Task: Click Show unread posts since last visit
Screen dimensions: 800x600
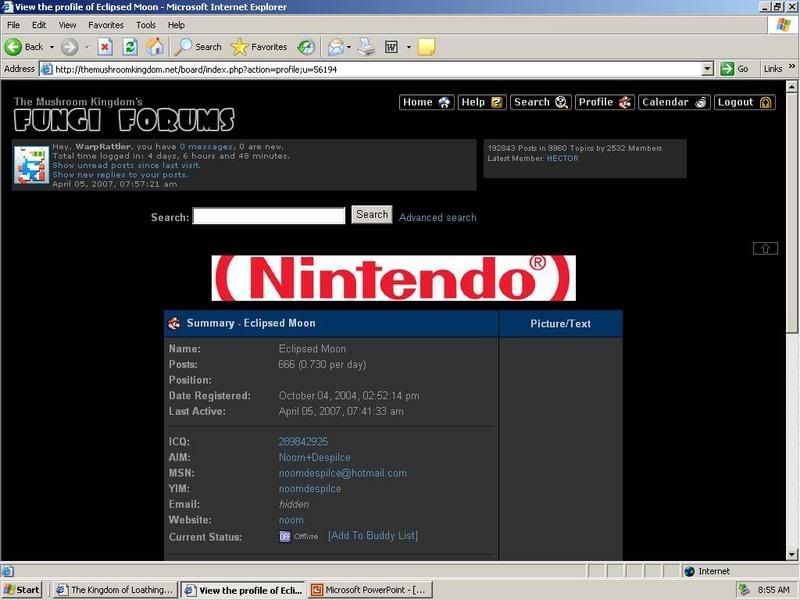Action: pyautogui.click(x=126, y=165)
